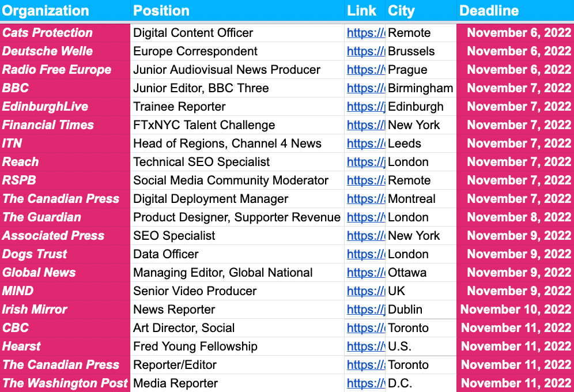The width and height of the screenshot is (574, 392).
Task: Select the ITN organization cell
Action: [65, 144]
